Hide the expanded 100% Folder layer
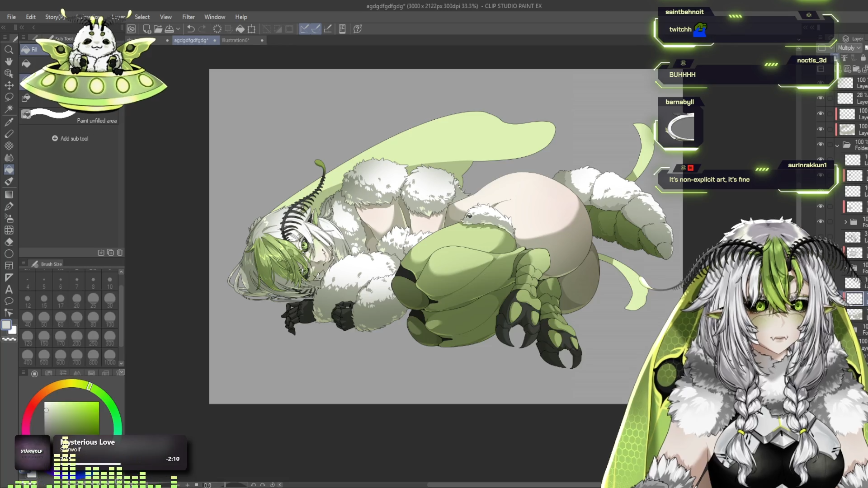This screenshot has width=868, height=488. [821, 145]
